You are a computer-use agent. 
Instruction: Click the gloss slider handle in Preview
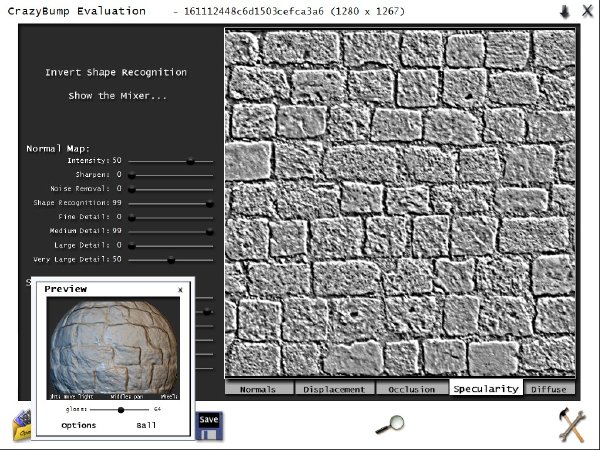point(121,410)
